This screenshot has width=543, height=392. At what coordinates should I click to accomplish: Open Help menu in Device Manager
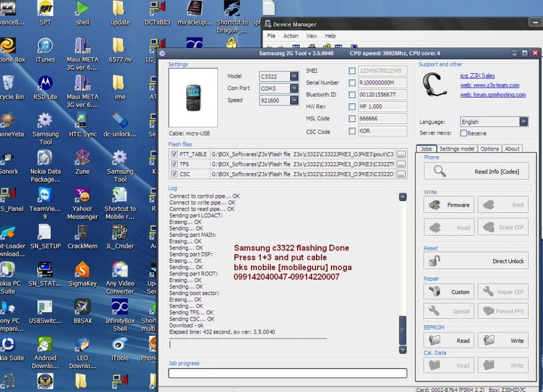(x=330, y=36)
